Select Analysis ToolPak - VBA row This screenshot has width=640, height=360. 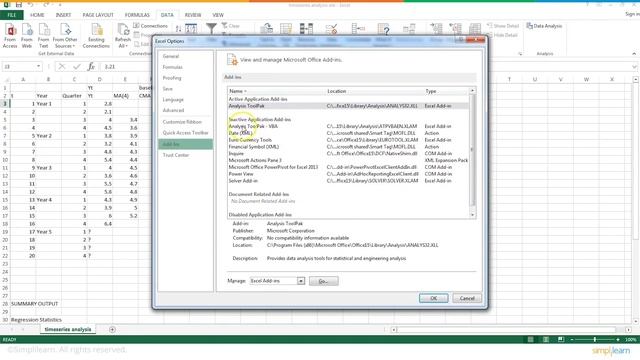coord(348,126)
